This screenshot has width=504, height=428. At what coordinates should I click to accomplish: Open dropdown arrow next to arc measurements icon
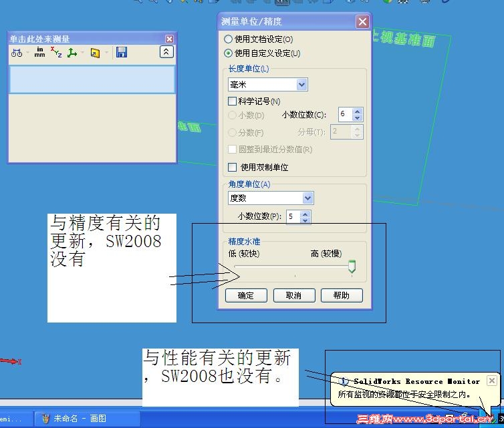point(28,52)
